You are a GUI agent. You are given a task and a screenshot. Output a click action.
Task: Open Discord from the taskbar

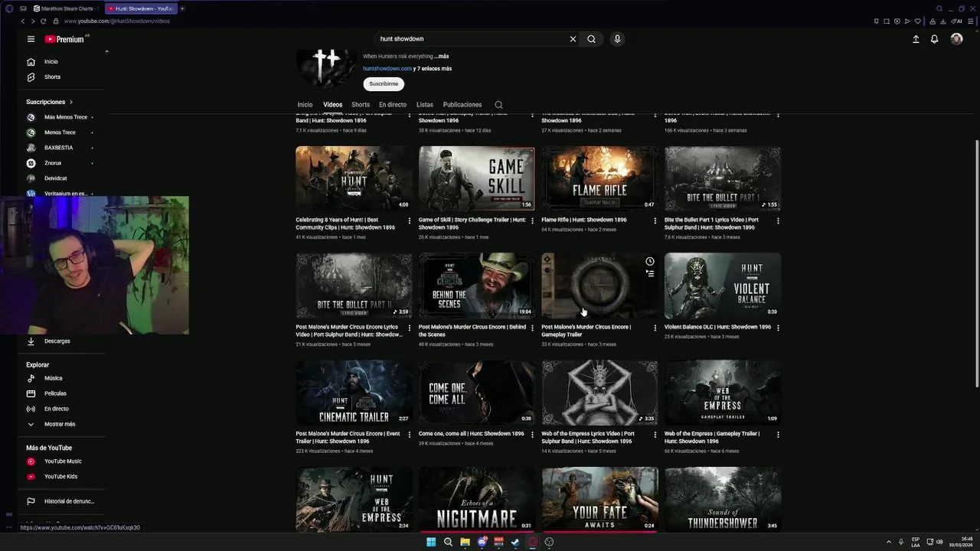[482, 542]
